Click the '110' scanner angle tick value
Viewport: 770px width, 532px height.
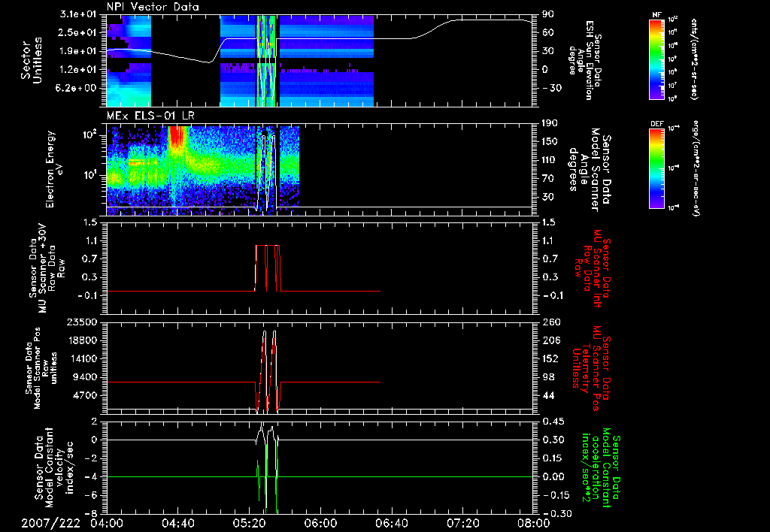pyautogui.click(x=550, y=160)
